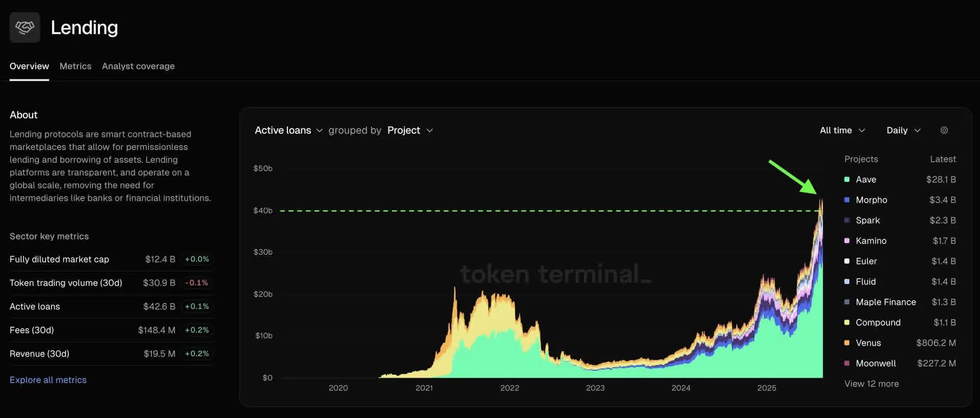Image resolution: width=980 pixels, height=418 pixels.
Task: Click the Euler white legend marker
Action: (x=847, y=261)
